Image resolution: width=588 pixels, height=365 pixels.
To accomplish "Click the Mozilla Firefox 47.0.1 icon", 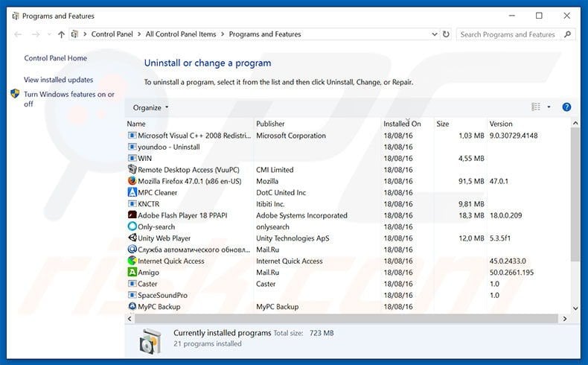I will click(x=132, y=181).
